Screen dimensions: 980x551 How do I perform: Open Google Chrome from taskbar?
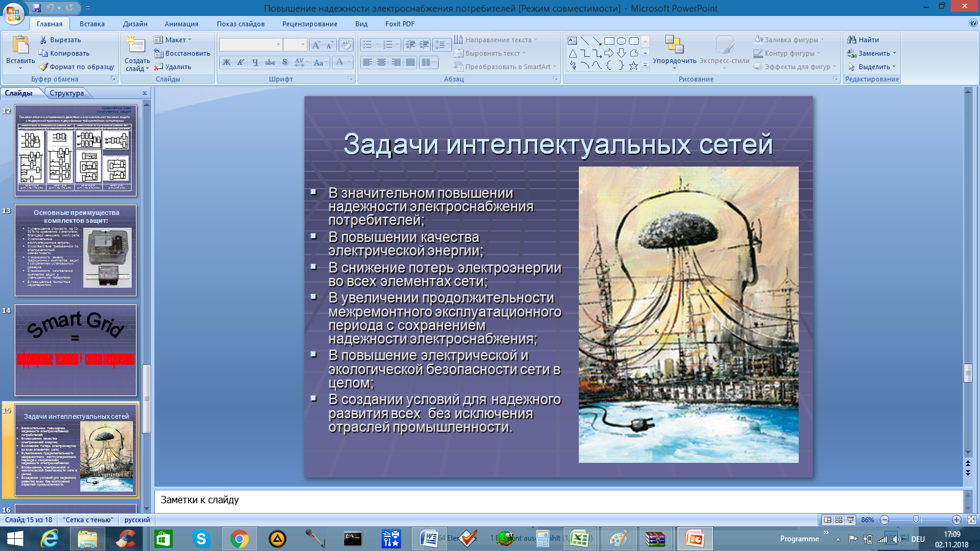(239, 539)
